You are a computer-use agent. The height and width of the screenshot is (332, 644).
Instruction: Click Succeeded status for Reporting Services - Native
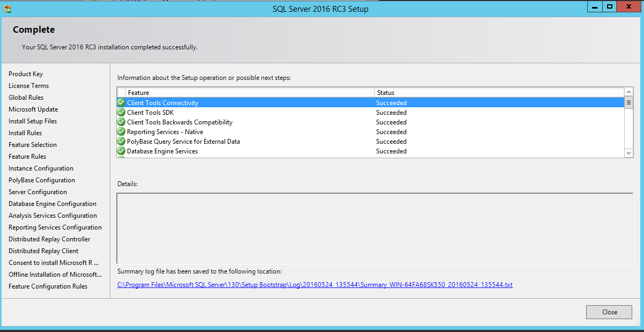tap(391, 132)
